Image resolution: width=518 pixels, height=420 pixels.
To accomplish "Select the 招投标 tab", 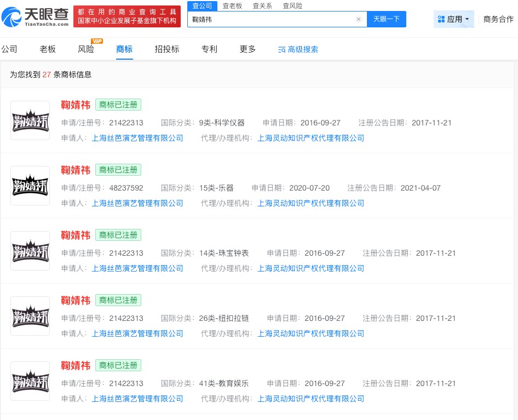I will click(x=166, y=49).
